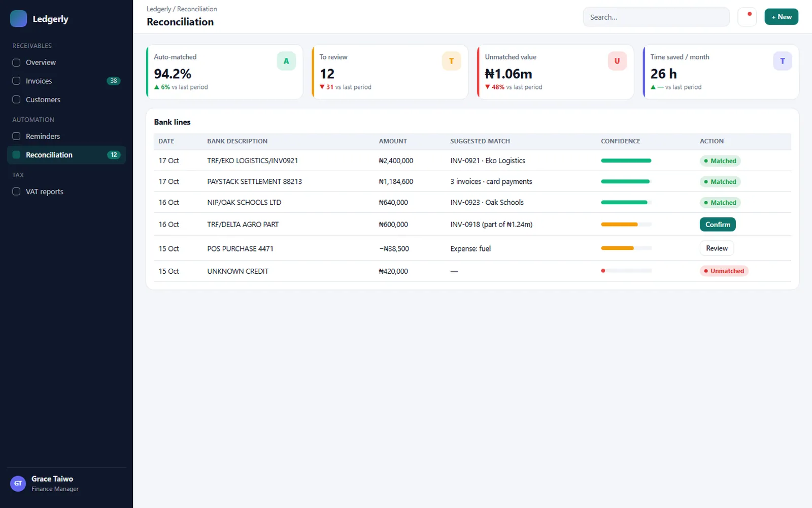Click the + New button

click(782, 17)
